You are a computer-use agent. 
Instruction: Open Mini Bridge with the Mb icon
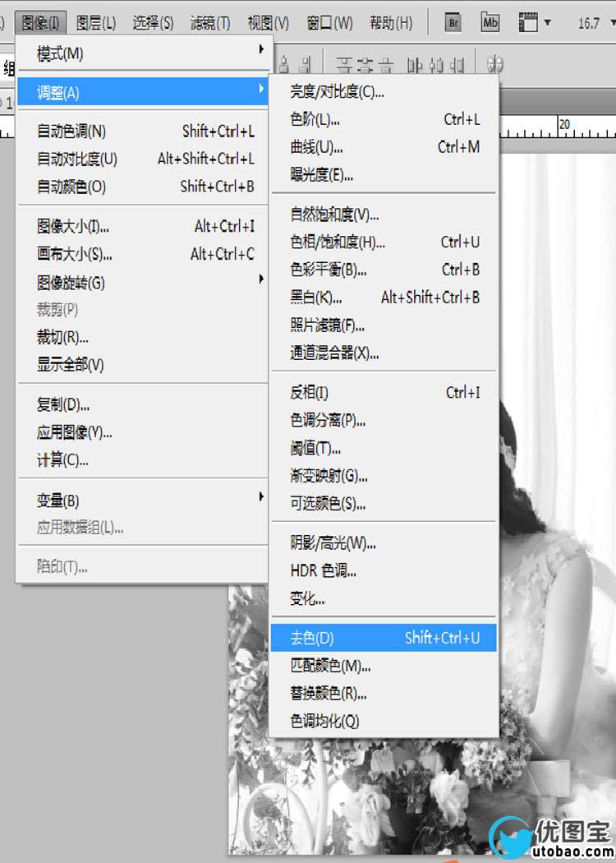(490, 23)
